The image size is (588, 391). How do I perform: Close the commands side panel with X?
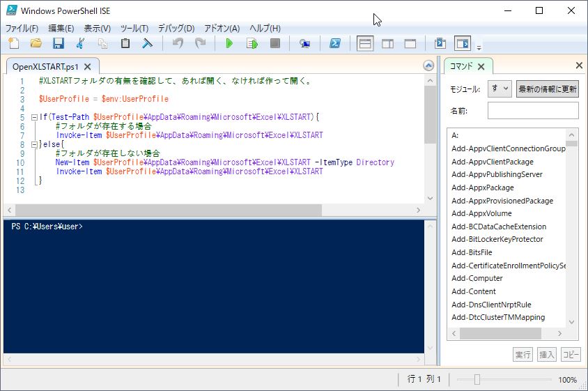[579, 66]
